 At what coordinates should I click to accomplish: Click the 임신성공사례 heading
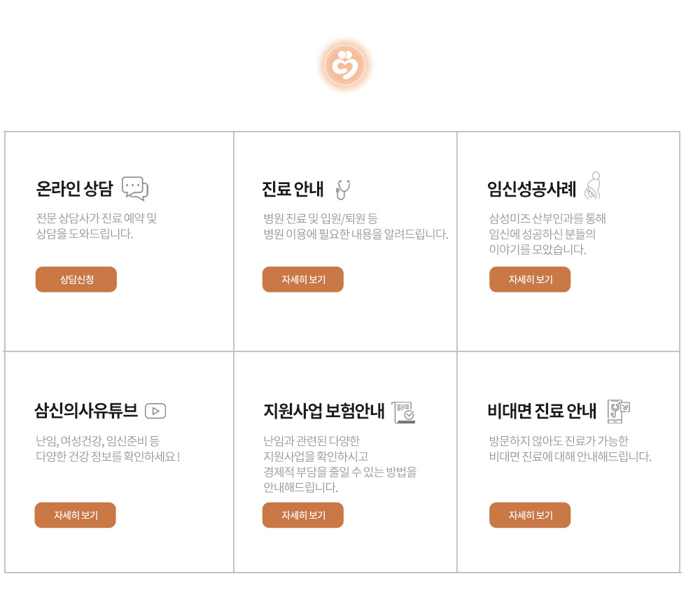tap(531, 189)
